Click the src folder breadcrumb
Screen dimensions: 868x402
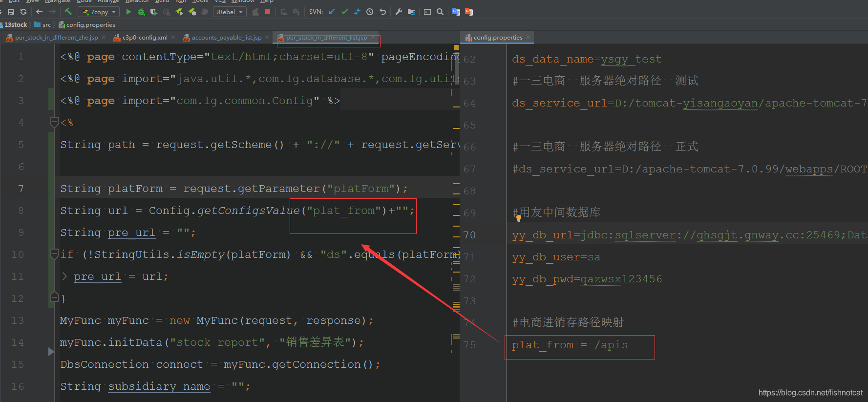(42, 25)
